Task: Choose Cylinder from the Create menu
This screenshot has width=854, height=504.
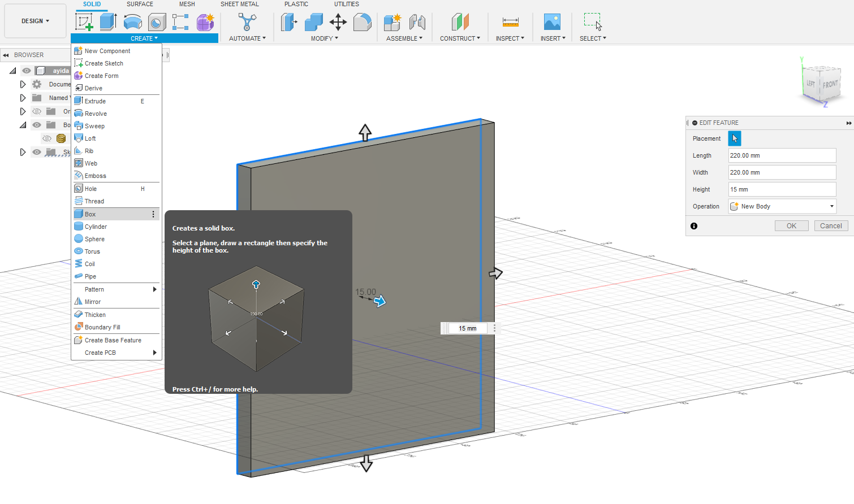Action: (96, 227)
